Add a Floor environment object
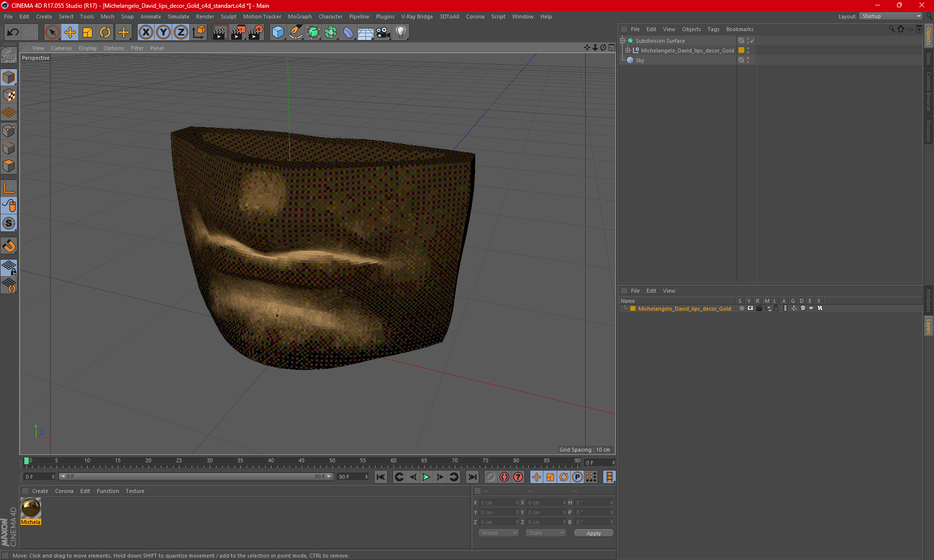 tap(365, 32)
